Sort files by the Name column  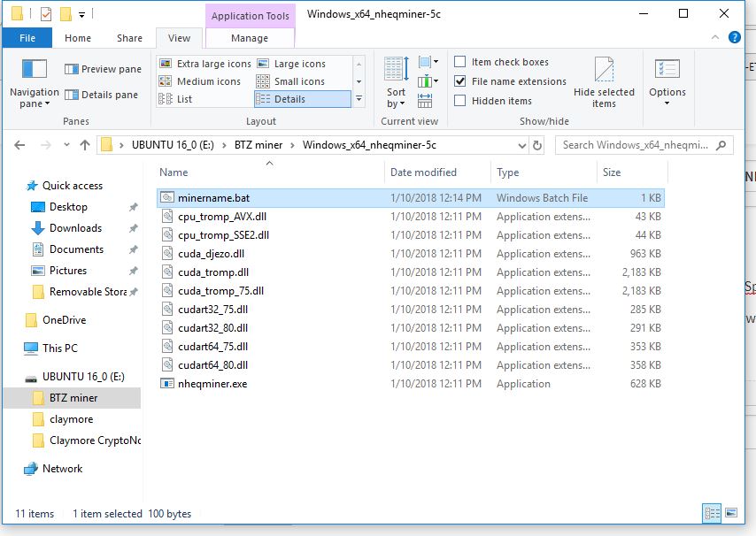click(x=270, y=172)
